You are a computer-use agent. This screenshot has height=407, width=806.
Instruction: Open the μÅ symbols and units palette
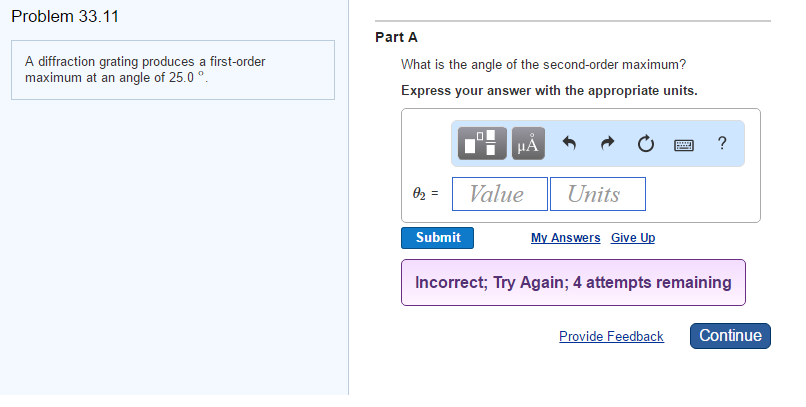tap(529, 144)
